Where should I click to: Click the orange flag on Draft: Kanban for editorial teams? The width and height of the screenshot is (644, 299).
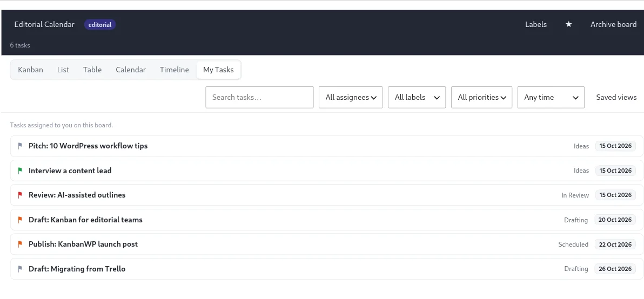(x=19, y=220)
